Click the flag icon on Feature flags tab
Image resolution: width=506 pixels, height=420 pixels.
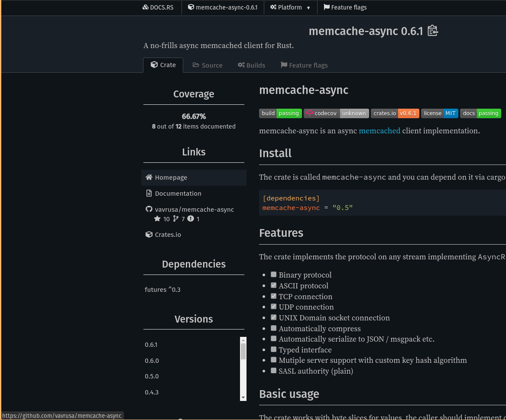click(x=284, y=65)
